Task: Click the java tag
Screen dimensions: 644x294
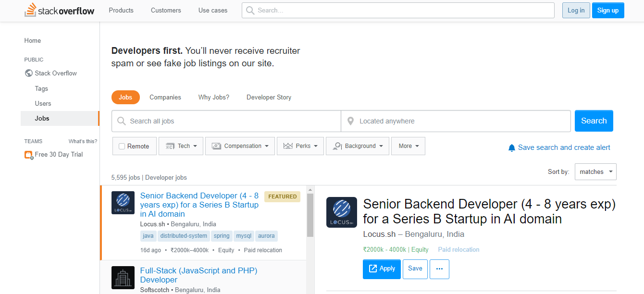Action: (149, 236)
